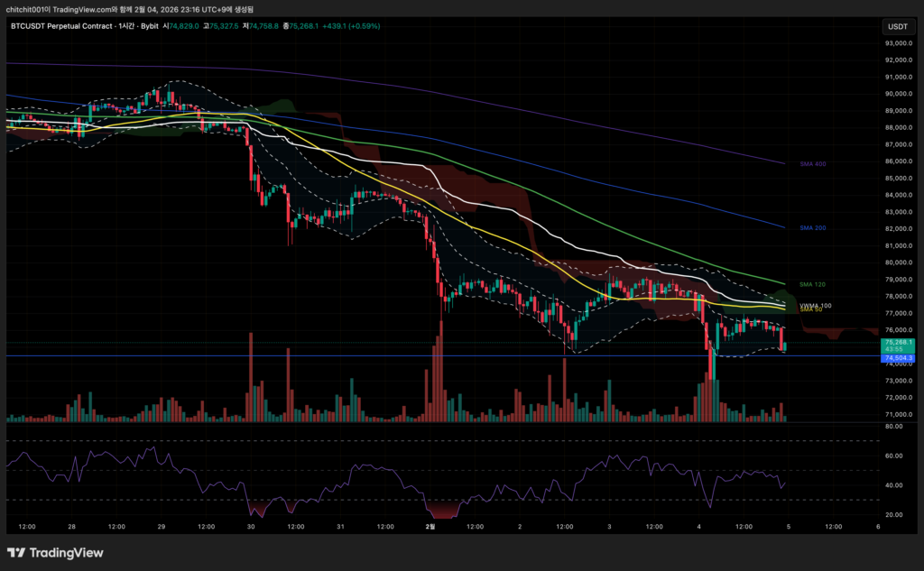Image resolution: width=924 pixels, height=571 pixels.
Task: Click the blue 74,504.3 price level tag
Action: click(x=900, y=358)
